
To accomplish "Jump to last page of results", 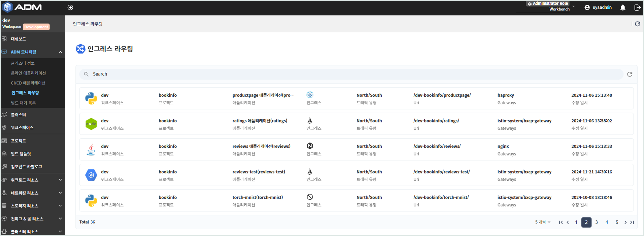I will point(632,222).
